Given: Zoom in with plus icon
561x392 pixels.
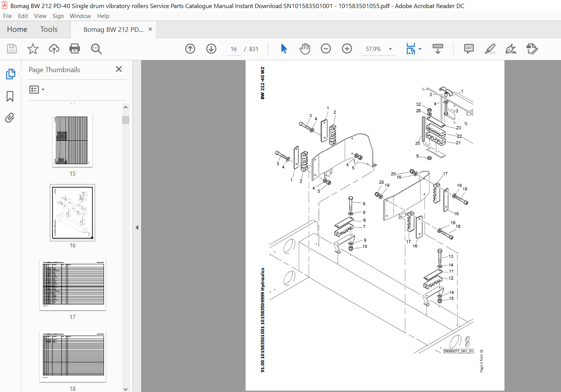Looking at the screenshot, I should click(347, 49).
